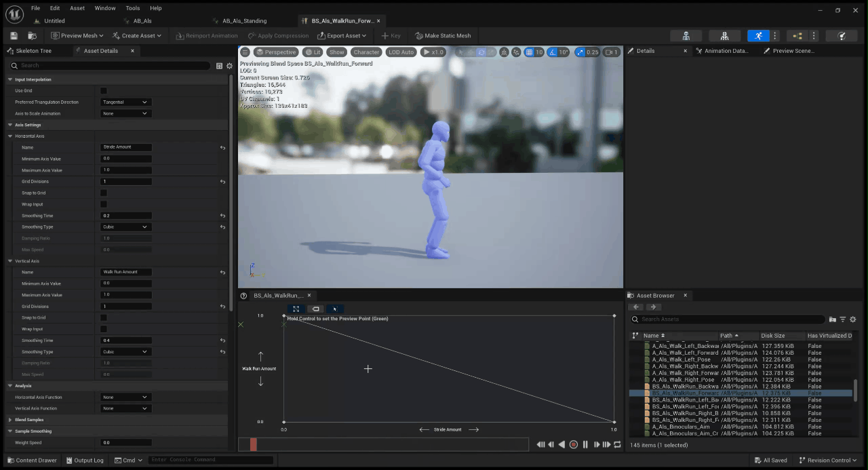
Task: Toggle Horizontal Axis Snap to Grid checkbox
Action: pyautogui.click(x=104, y=193)
